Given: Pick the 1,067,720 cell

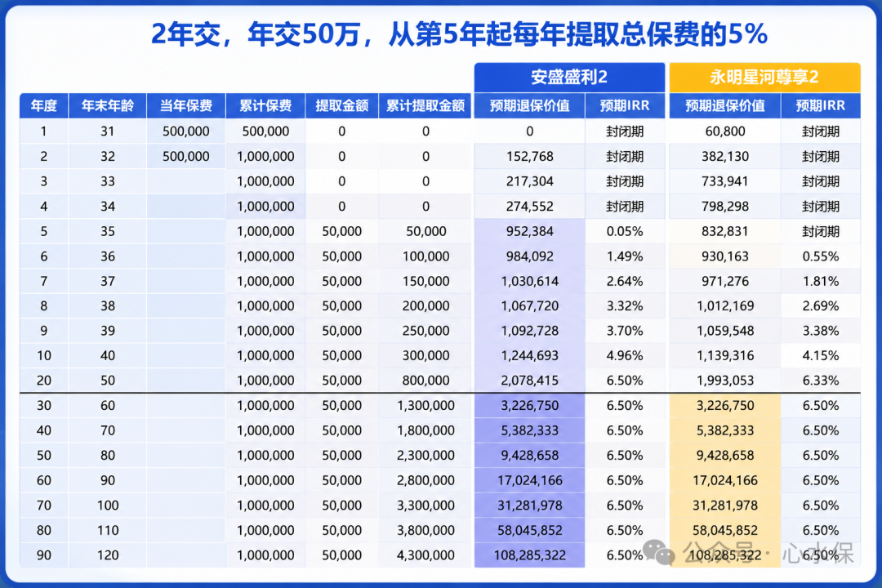Looking at the screenshot, I should pyautogui.click(x=529, y=306).
